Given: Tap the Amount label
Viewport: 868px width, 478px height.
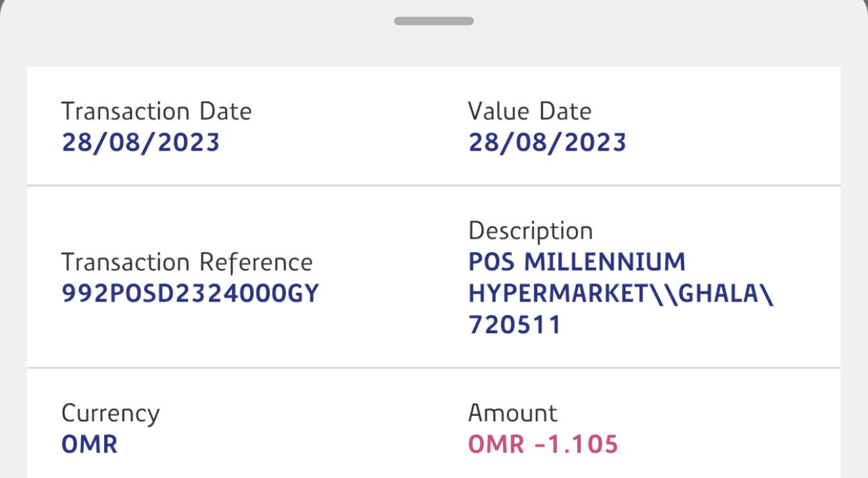Looking at the screenshot, I should (x=512, y=413).
